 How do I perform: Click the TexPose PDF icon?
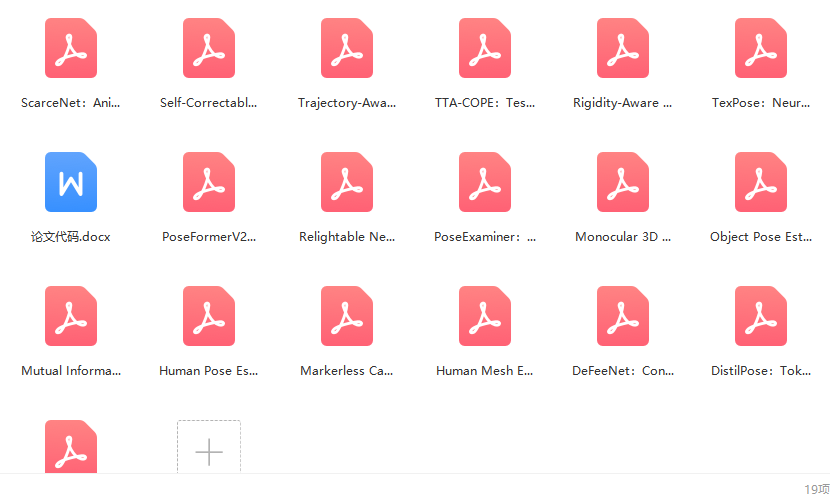[761, 48]
